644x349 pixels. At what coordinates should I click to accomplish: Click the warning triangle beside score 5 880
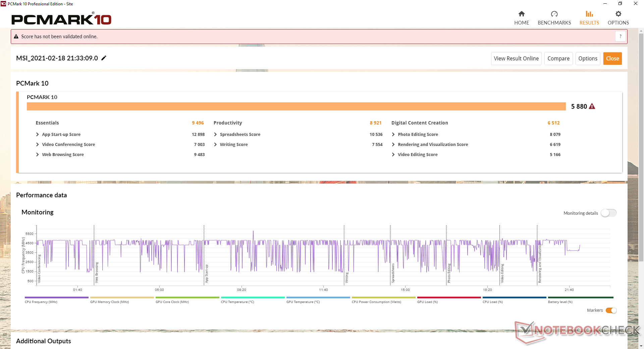click(592, 106)
